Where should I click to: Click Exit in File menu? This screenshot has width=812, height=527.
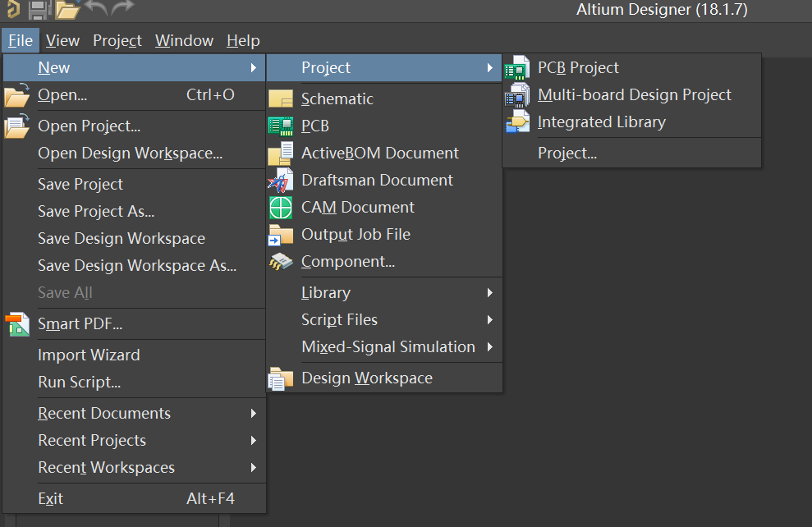(x=134, y=498)
